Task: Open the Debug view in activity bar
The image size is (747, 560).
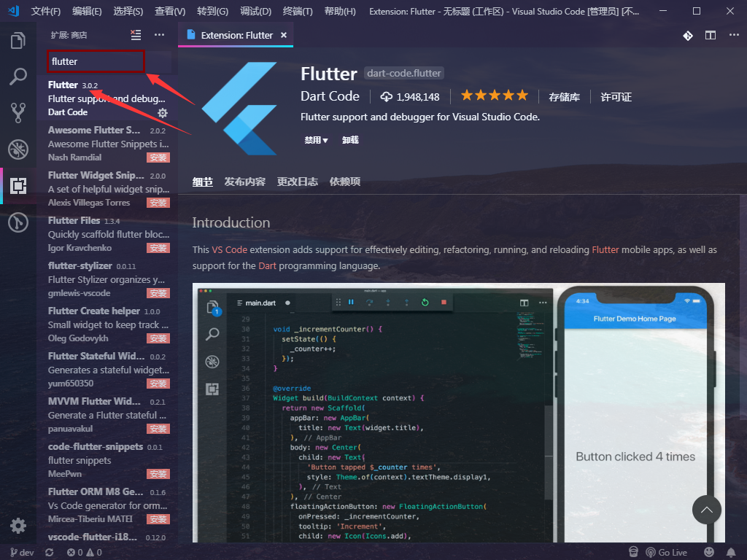Action: pyautogui.click(x=18, y=149)
